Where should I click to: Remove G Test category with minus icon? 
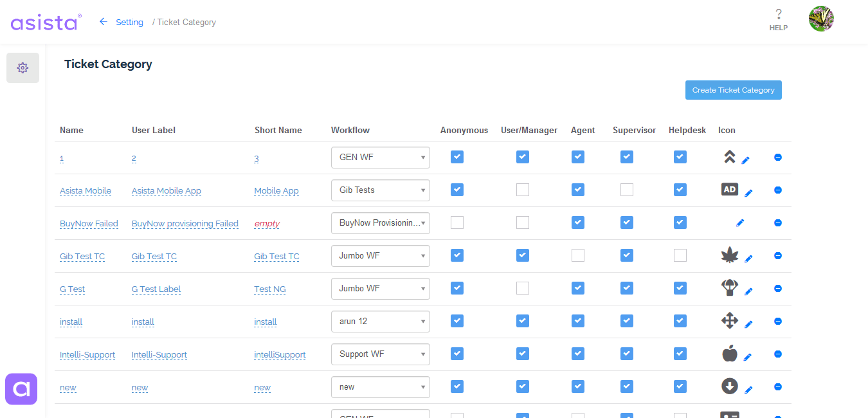(778, 288)
